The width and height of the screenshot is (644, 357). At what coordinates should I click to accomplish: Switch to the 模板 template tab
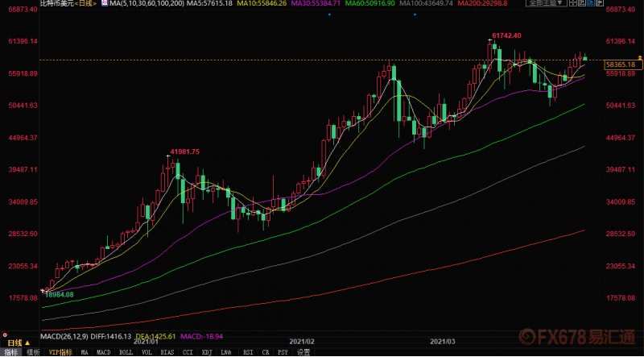tap(33, 352)
